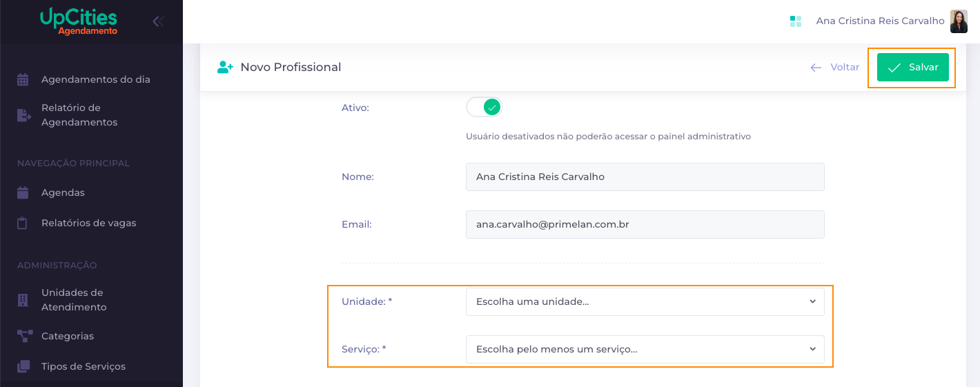980x387 pixels.
Task: Open Tipos de Serviços page
Action: point(84,366)
